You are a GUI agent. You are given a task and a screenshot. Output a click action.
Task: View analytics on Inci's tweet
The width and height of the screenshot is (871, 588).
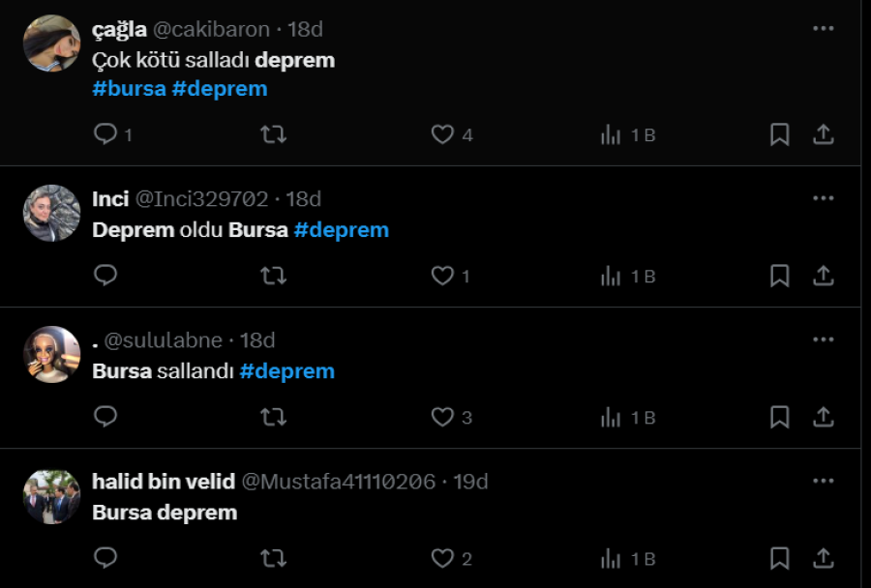coord(628,276)
